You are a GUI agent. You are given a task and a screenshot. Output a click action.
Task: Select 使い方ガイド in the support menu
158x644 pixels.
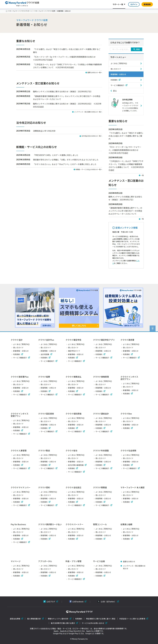[x=126, y=69]
